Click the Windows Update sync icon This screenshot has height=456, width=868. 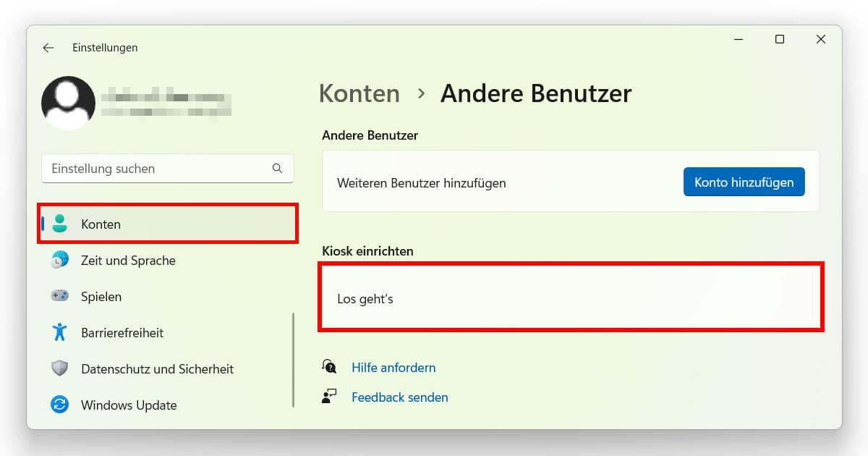click(x=59, y=405)
